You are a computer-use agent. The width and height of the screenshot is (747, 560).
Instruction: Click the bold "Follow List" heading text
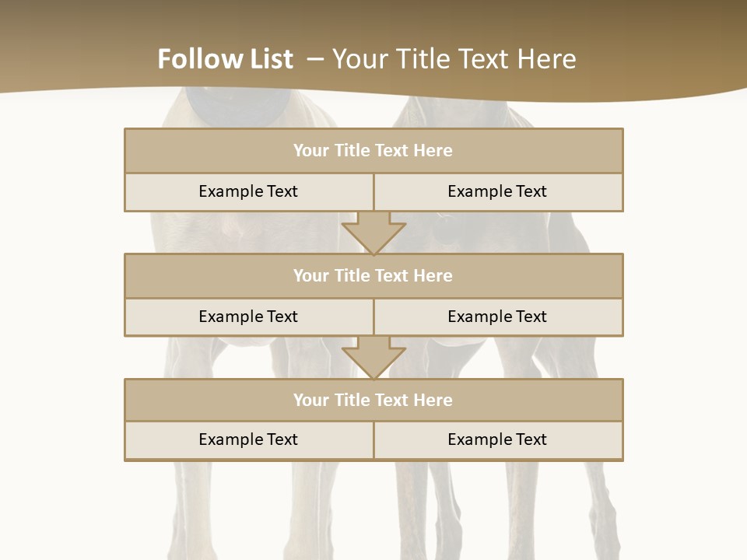tap(225, 59)
